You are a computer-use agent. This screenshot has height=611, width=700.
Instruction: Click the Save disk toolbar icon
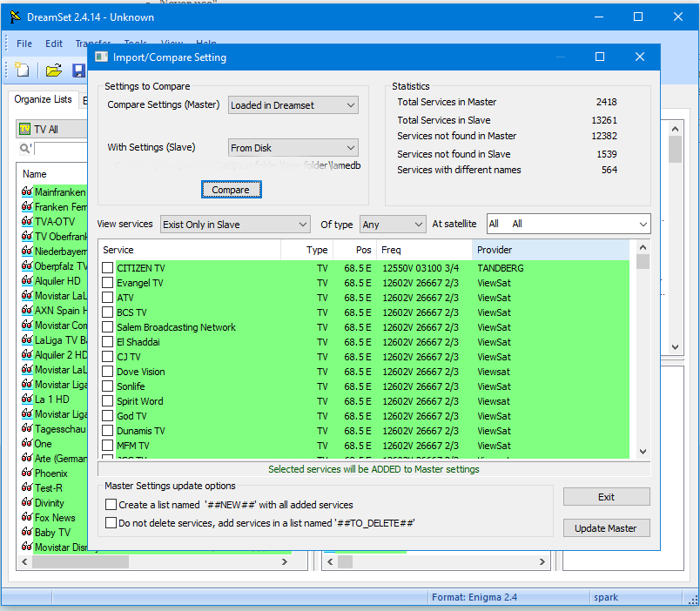click(x=79, y=70)
